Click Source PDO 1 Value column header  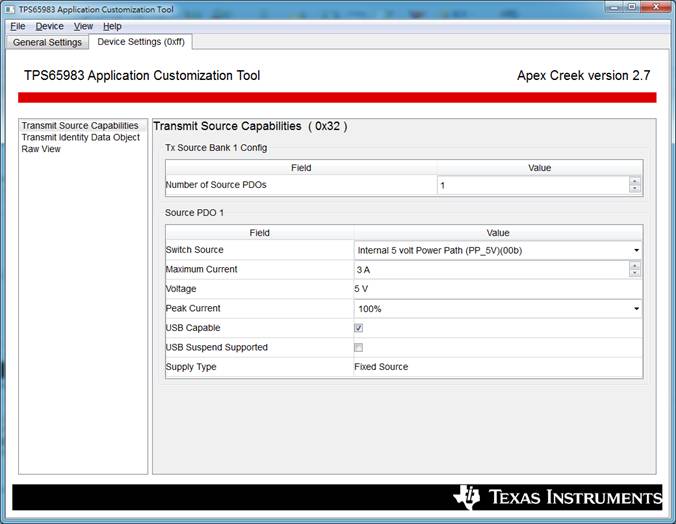point(498,233)
